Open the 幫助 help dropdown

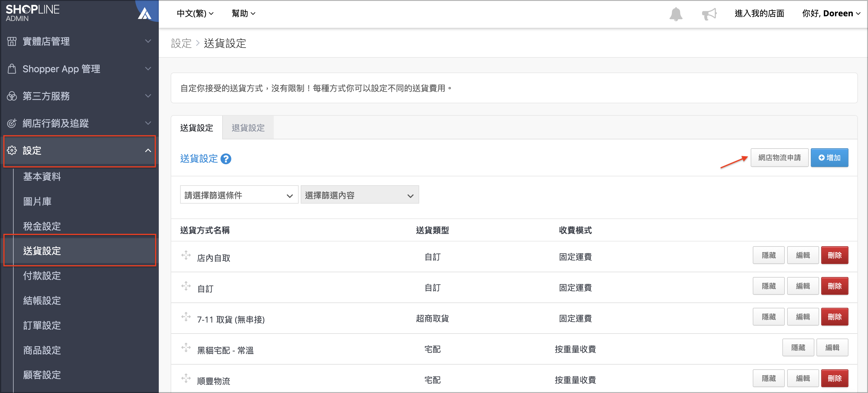243,13
